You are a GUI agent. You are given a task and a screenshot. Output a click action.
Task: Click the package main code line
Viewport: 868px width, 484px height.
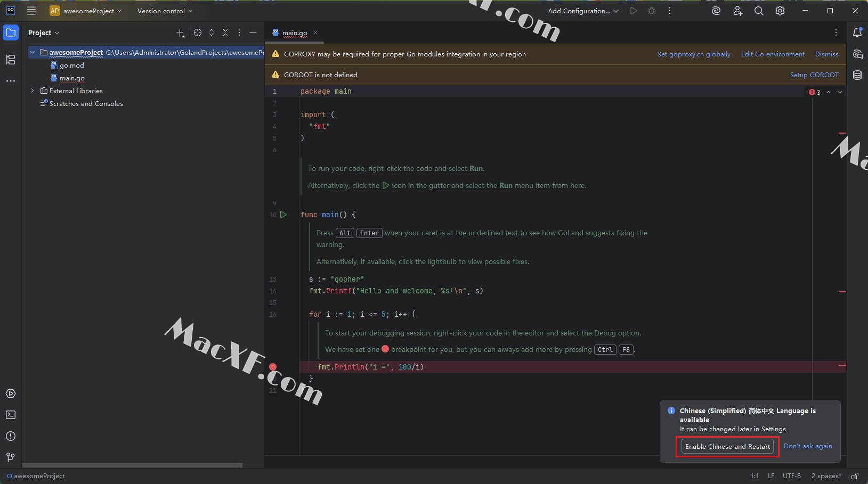326,92
